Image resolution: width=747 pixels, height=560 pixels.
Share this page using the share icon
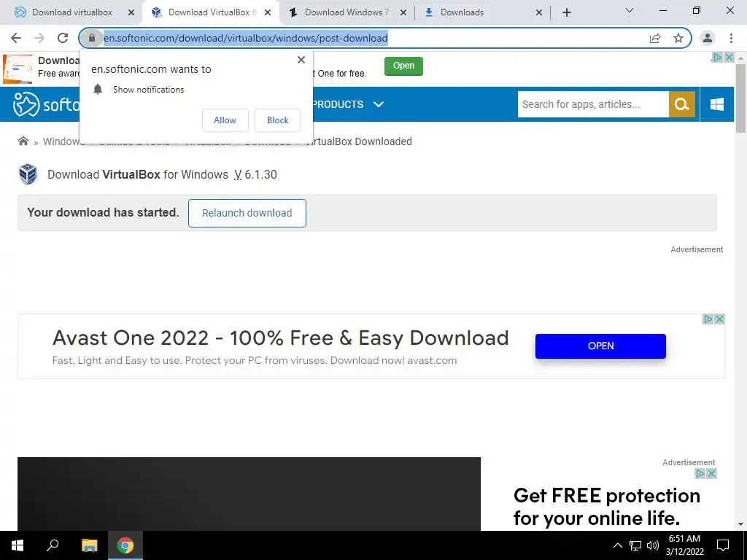click(x=655, y=38)
